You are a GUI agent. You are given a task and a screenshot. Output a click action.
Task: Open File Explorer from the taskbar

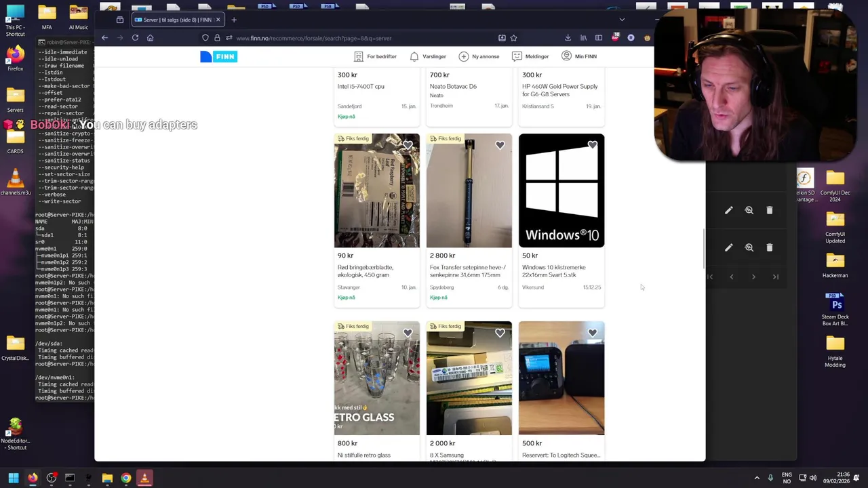pyautogui.click(x=107, y=478)
